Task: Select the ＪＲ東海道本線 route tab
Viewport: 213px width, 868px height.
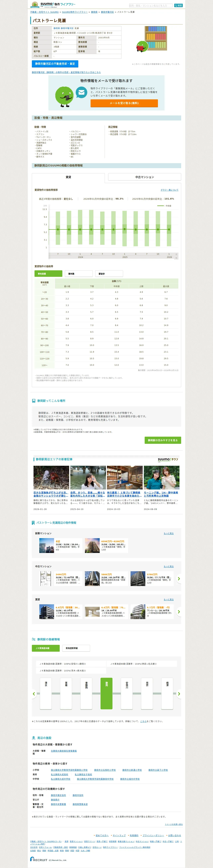Action: pyautogui.click(x=46, y=648)
